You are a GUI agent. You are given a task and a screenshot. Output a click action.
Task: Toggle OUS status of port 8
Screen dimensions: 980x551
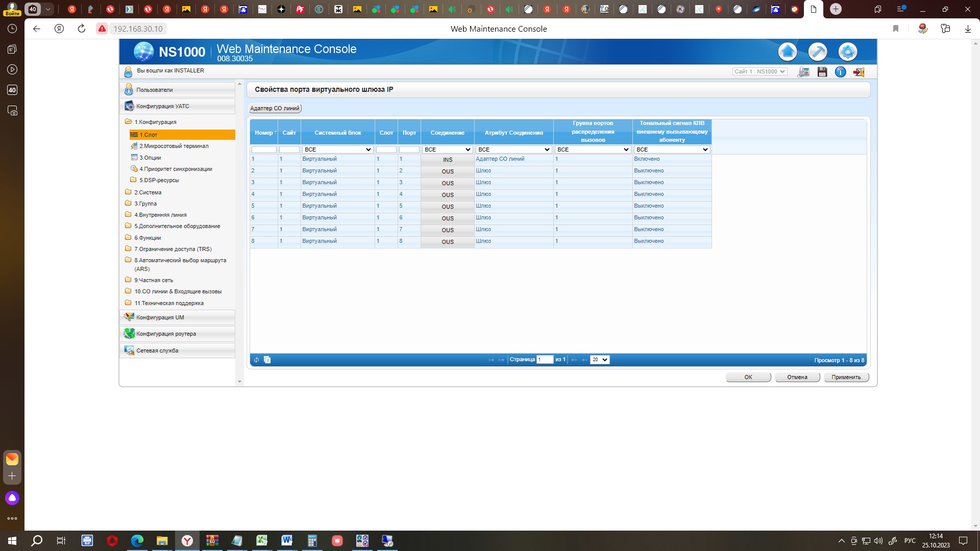click(448, 242)
